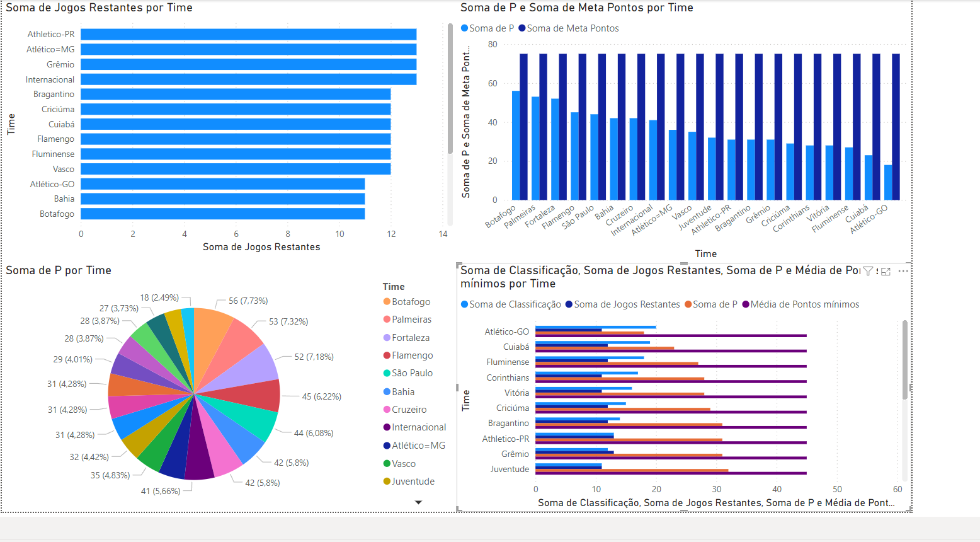Click the vertical scrollbar of the Jogos Restantes chart
The image size is (980, 542).
point(450,88)
